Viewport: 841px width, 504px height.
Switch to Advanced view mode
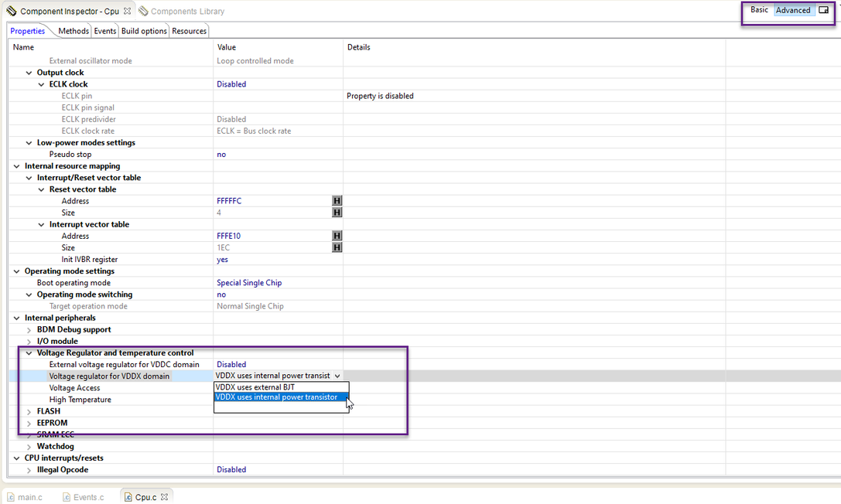tap(793, 10)
